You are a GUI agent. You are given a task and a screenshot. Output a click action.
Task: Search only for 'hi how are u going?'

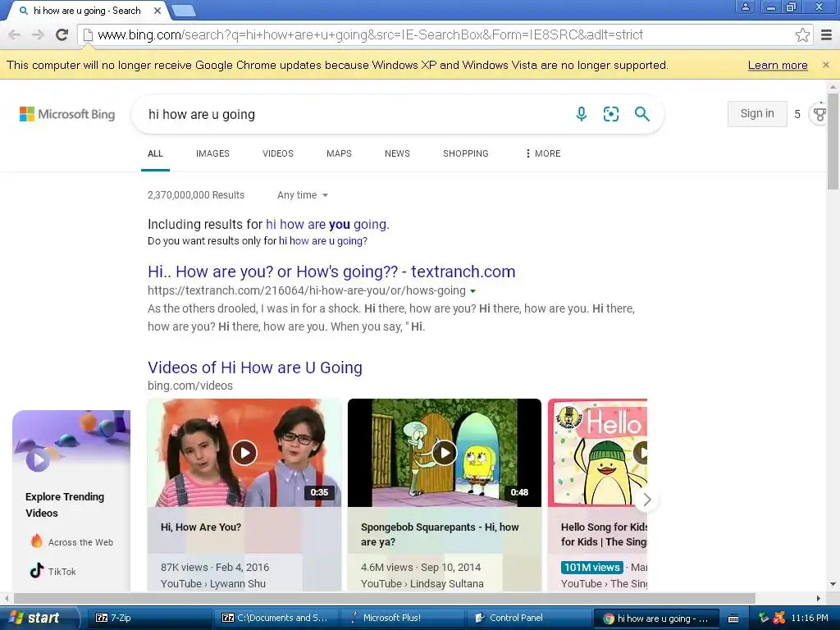point(323,241)
